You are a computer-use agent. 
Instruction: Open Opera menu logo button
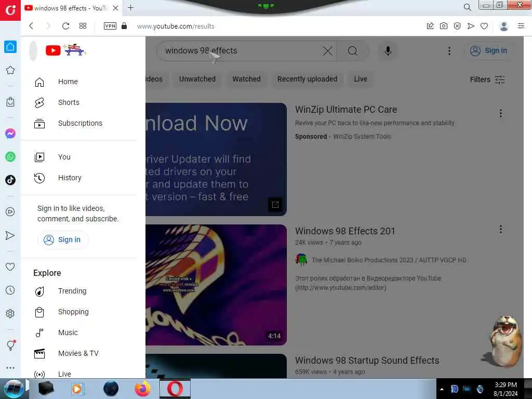(x=10, y=10)
